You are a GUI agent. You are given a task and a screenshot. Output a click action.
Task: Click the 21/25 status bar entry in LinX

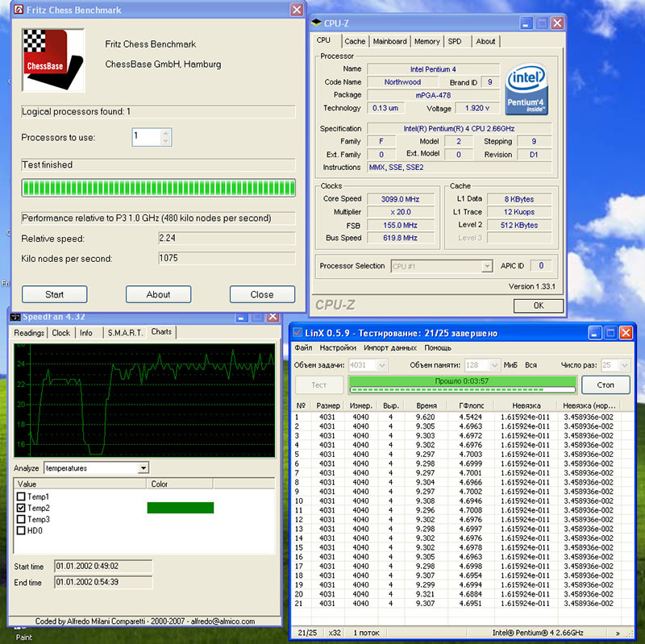(307, 633)
